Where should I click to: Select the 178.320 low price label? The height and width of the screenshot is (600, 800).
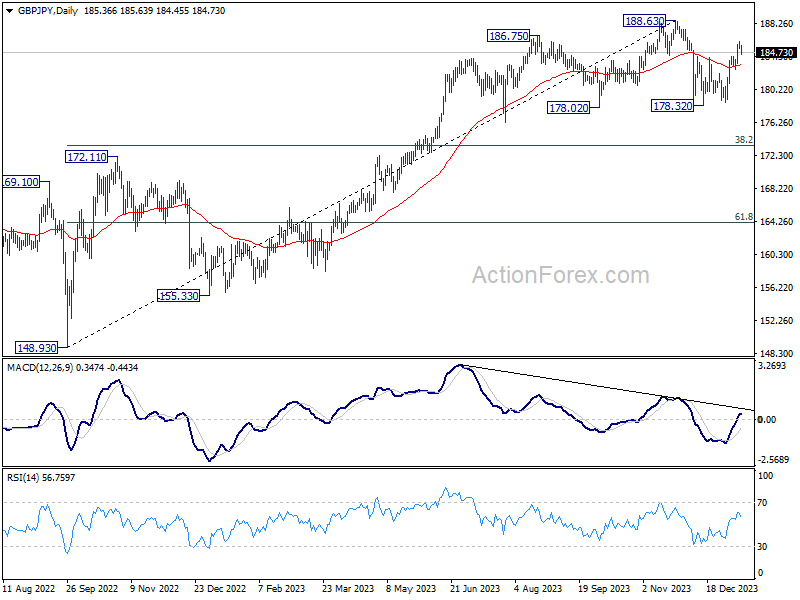coord(672,106)
